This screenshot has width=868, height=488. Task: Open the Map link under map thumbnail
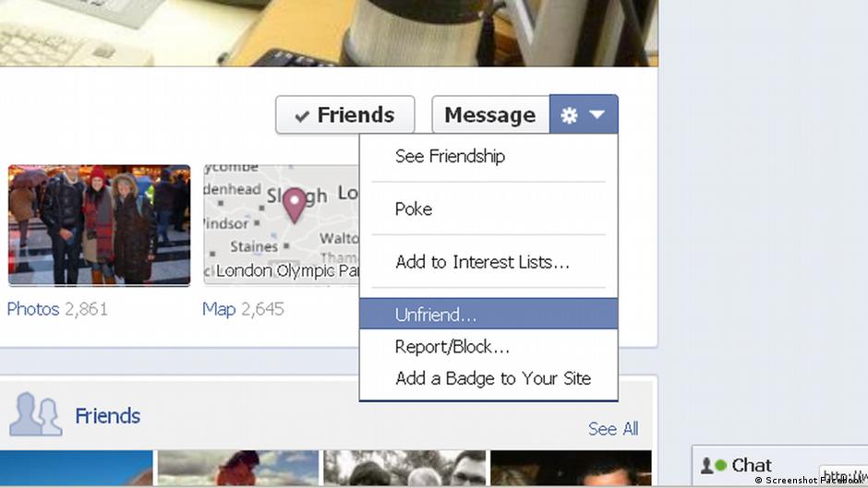[x=219, y=309]
